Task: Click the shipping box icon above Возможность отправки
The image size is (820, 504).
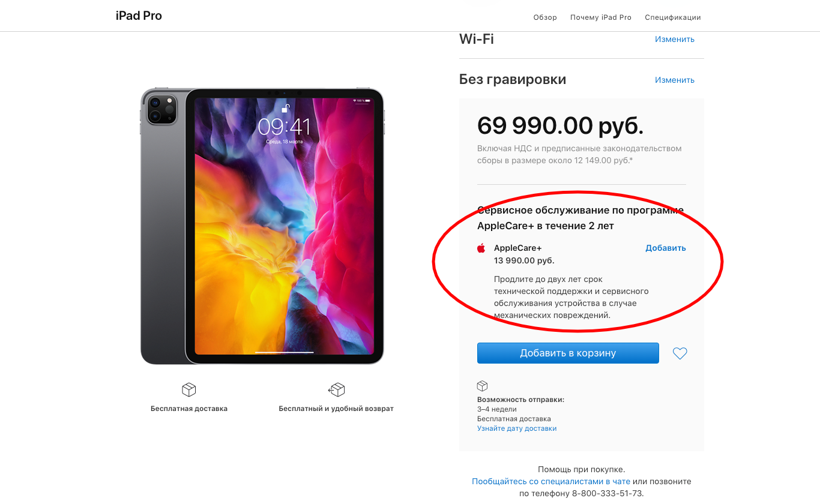Action: [482, 386]
